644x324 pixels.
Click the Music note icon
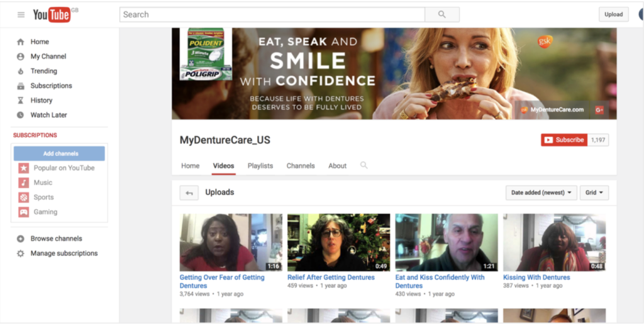coord(24,182)
